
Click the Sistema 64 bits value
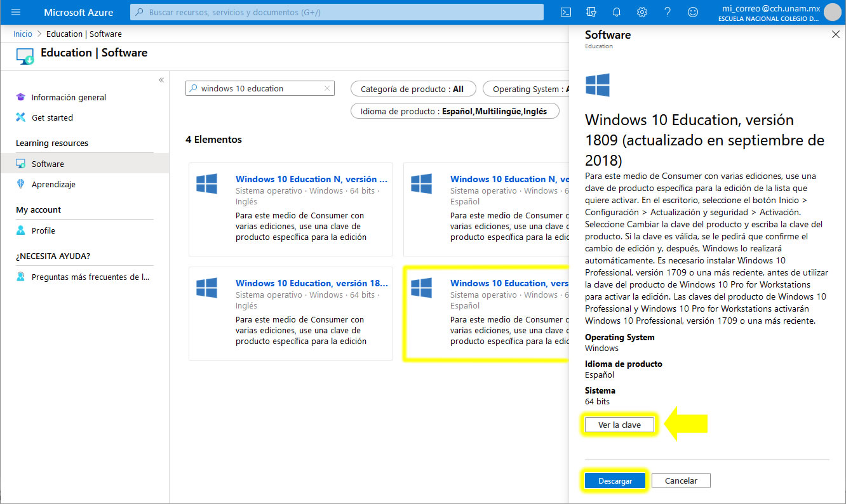(597, 401)
